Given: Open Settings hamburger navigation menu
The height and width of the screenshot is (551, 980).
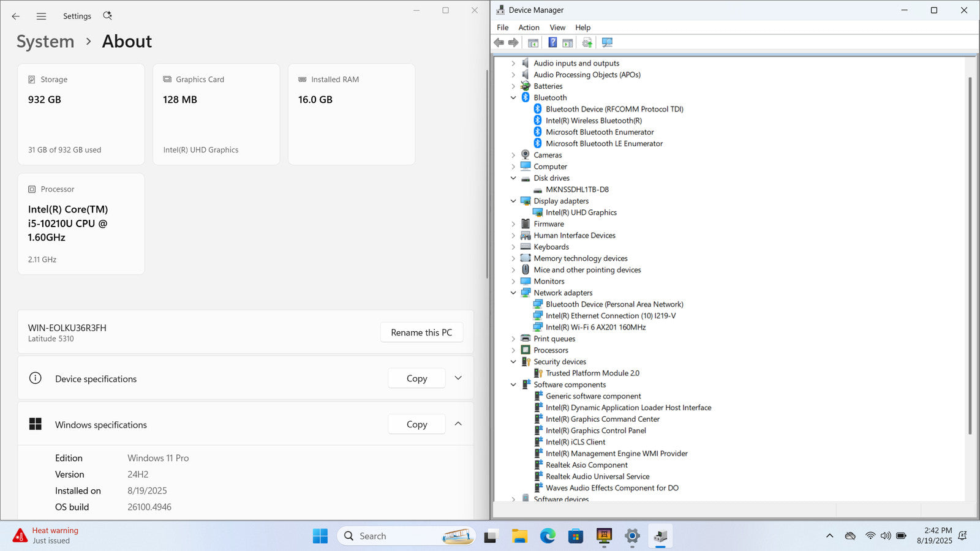Looking at the screenshot, I should pyautogui.click(x=41, y=17).
